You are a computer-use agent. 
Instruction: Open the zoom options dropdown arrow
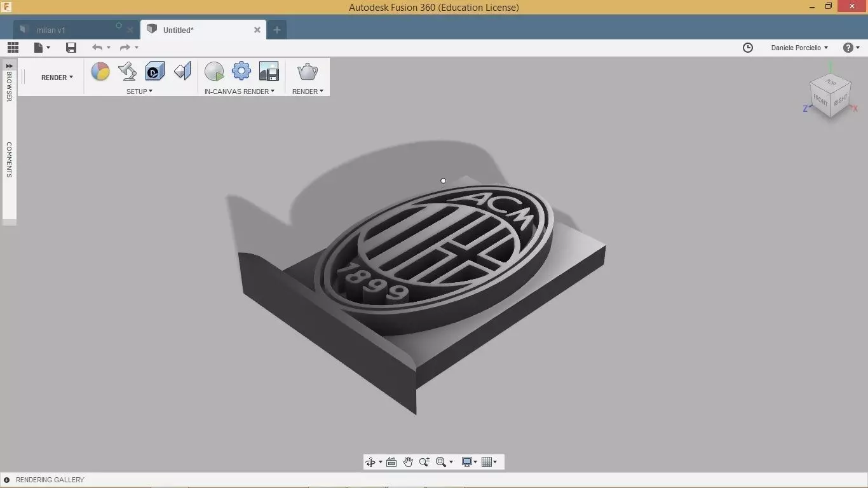click(451, 462)
